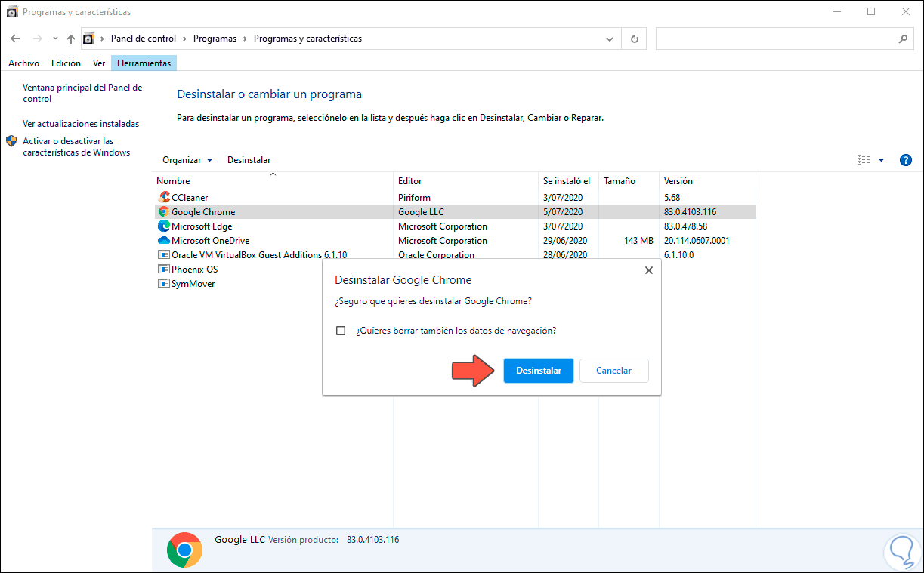
Task: Select the Microsoft OneDrive cloud icon
Action: coord(163,241)
